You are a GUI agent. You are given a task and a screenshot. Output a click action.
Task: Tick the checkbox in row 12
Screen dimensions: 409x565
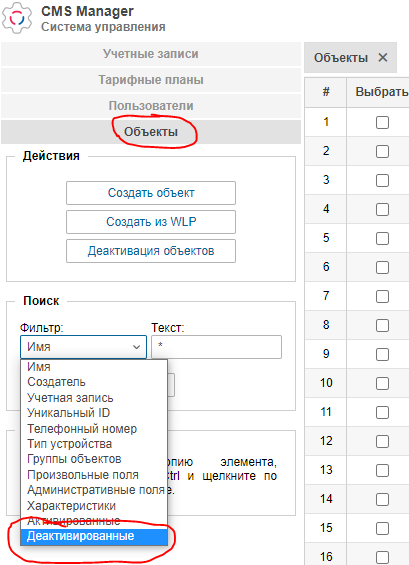pyautogui.click(x=382, y=441)
